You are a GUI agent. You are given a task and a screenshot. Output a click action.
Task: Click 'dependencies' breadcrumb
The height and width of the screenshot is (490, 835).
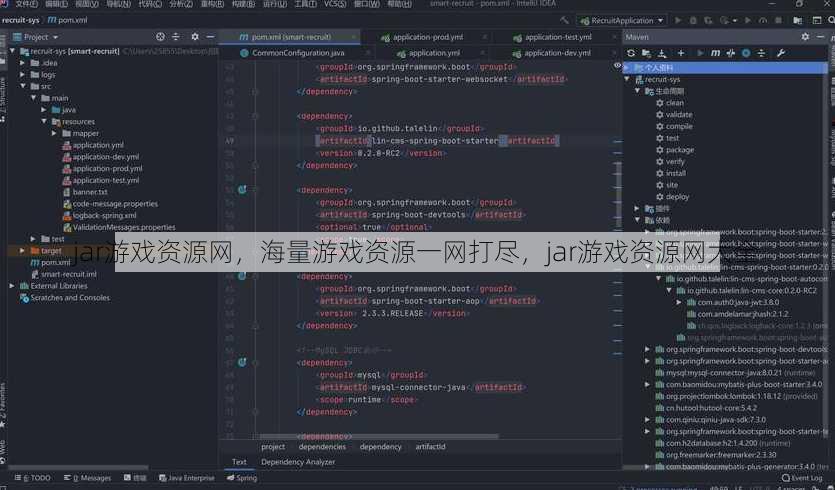tap(322, 446)
